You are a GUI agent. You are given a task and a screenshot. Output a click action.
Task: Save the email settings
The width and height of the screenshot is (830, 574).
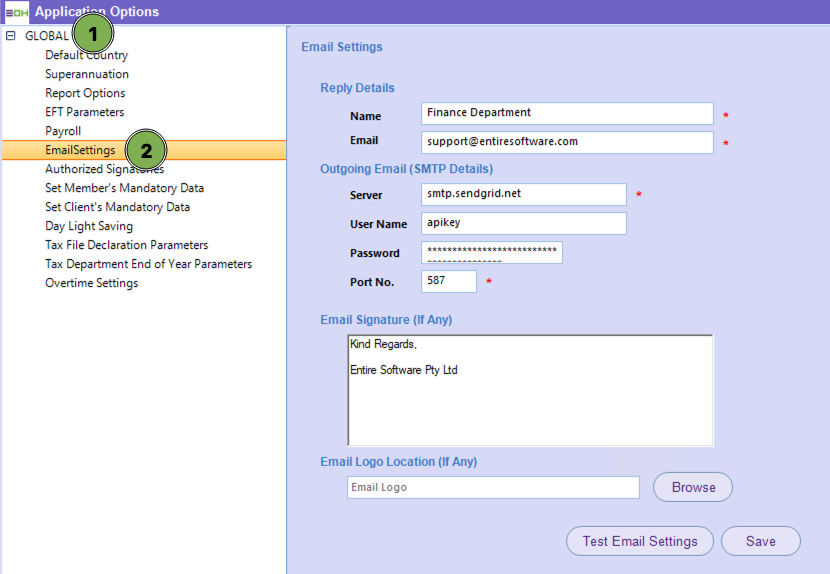click(x=760, y=541)
